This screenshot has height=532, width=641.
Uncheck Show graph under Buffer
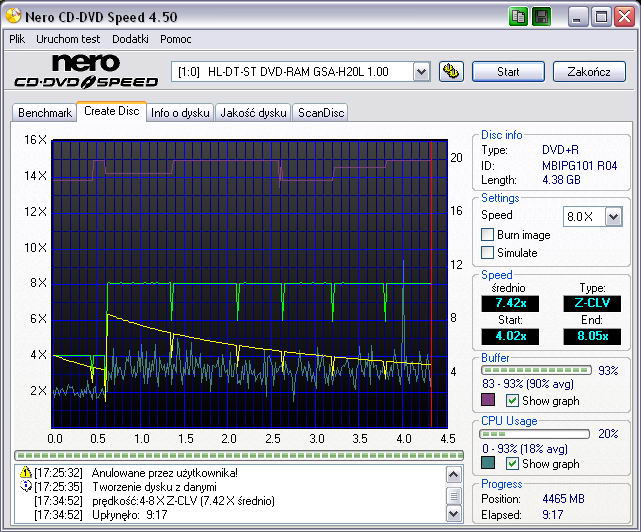tap(513, 400)
